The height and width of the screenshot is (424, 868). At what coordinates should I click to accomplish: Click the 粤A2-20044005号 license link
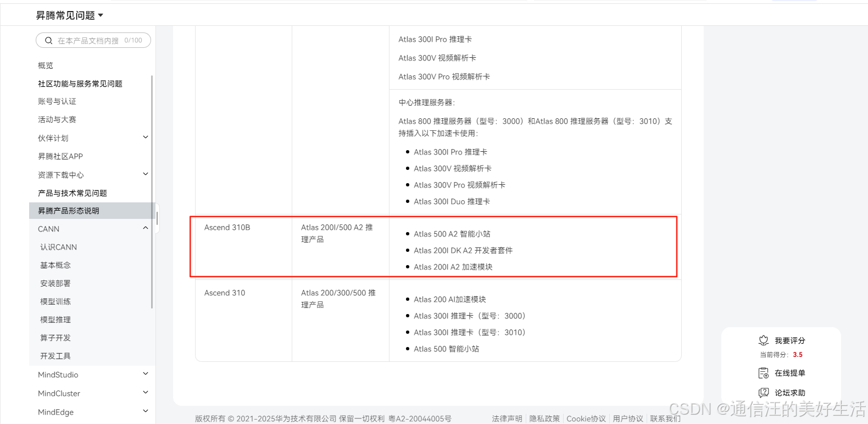[420, 419]
